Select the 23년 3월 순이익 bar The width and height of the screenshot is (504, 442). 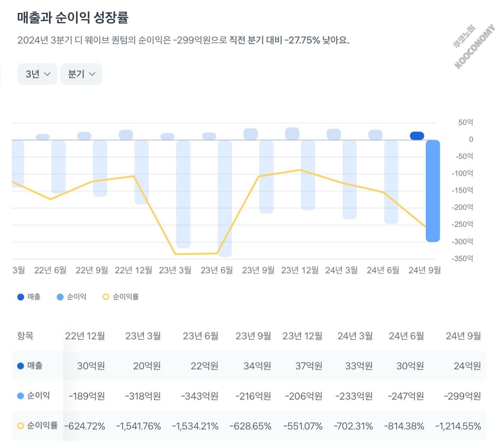[x=183, y=194]
